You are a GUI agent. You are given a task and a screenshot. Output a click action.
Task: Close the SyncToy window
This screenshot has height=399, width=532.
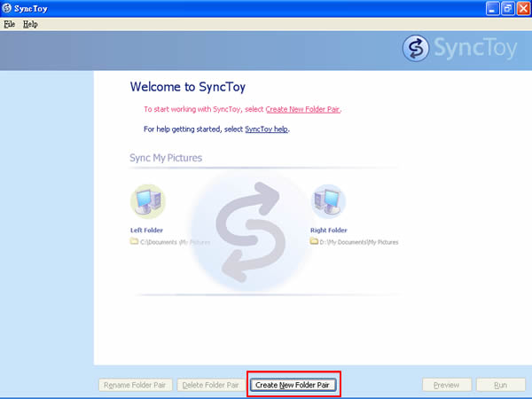point(523,9)
